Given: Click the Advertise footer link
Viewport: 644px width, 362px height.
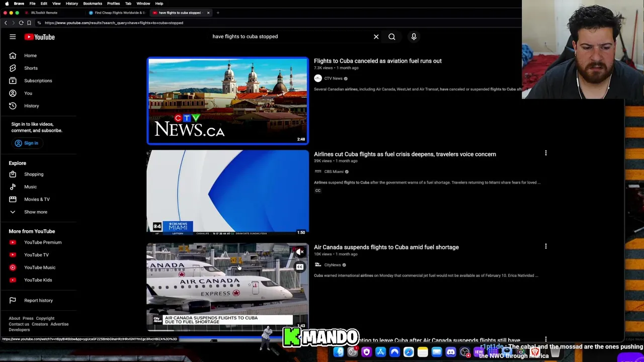Looking at the screenshot, I should [59, 324].
